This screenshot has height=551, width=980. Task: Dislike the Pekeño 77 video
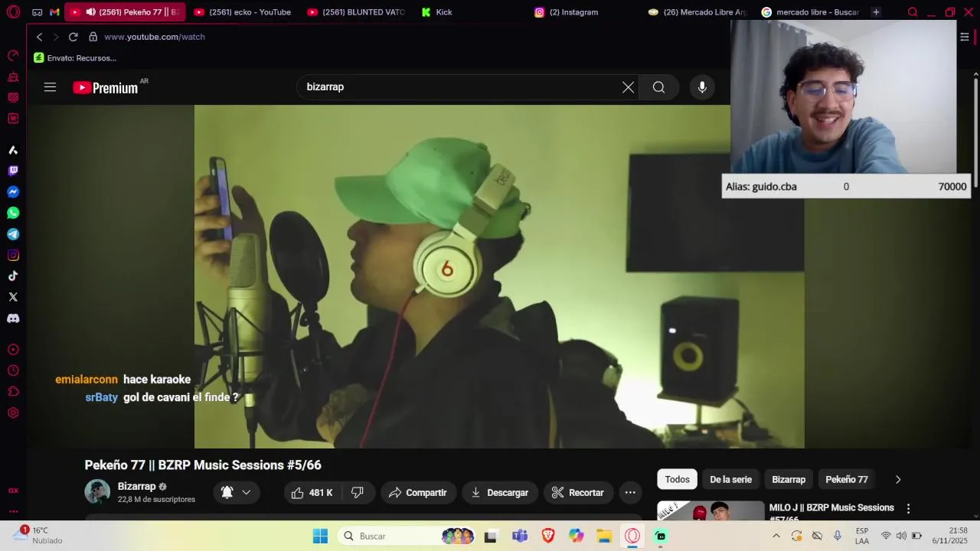[x=358, y=493]
